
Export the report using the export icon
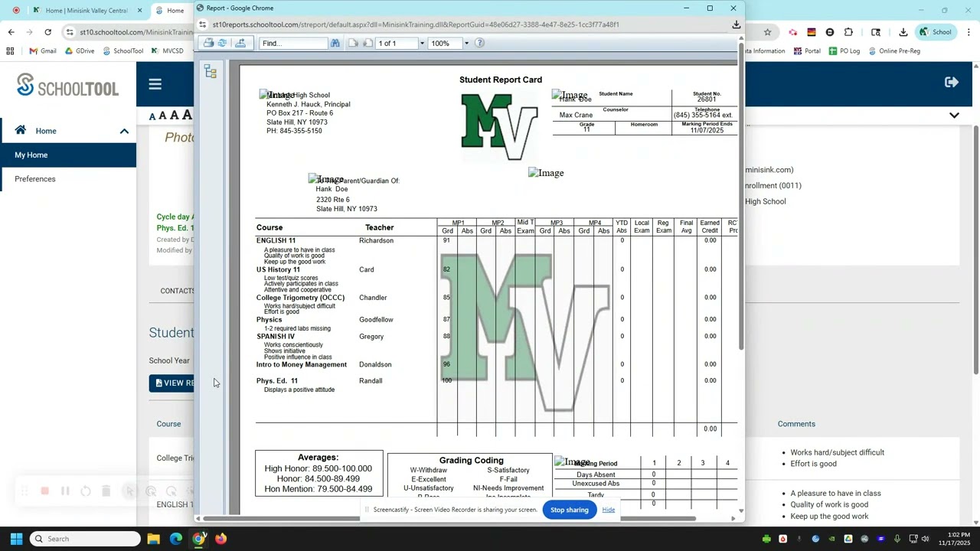[x=240, y=43]
